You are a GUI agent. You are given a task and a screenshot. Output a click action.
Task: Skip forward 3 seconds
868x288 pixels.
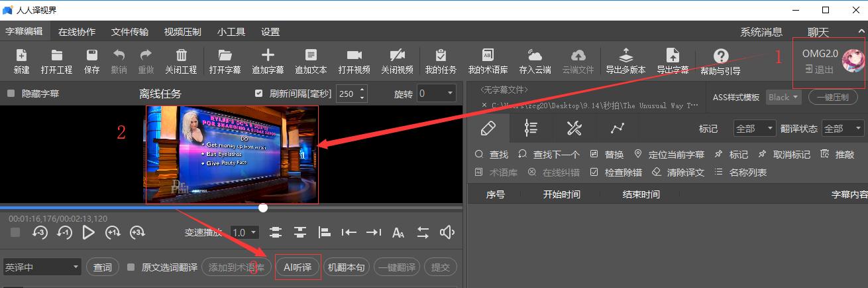click(137, 232)
